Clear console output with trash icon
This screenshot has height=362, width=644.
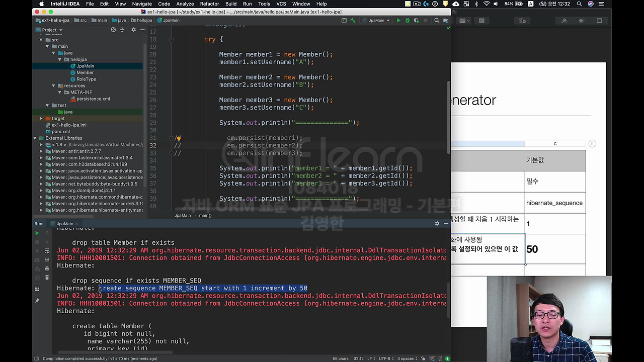tap(47, 278)
